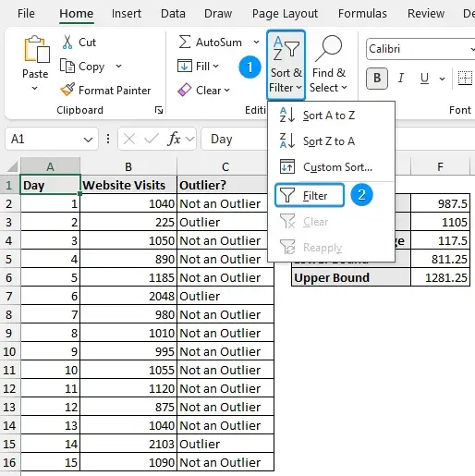Select cell with value 1281.25

coord(440,277)
